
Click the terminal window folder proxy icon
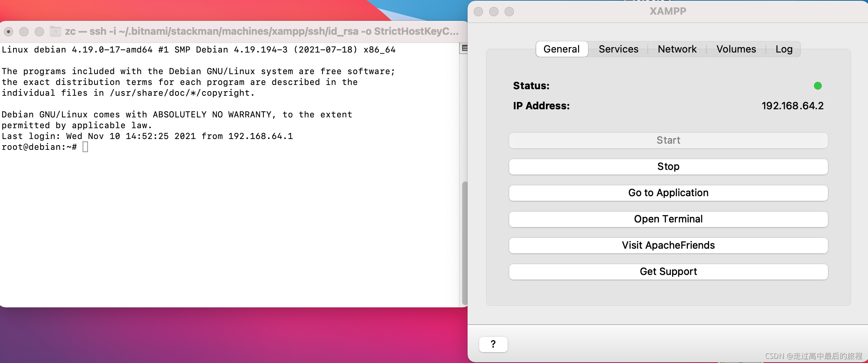pos(56,31)
